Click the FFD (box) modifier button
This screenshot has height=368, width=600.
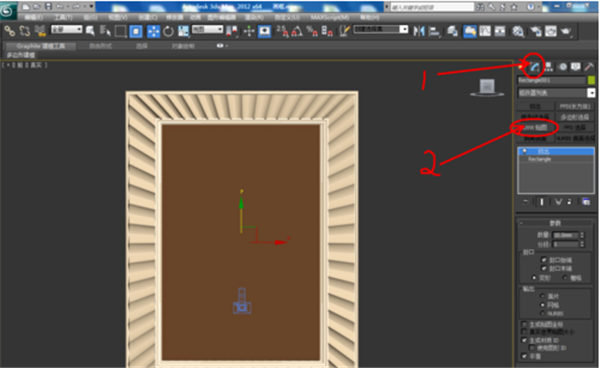click(575, 106)
